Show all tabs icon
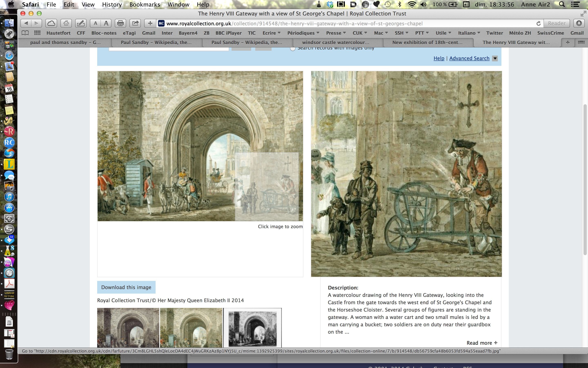This screenshot has width=588, height=368. pos(581,42)
